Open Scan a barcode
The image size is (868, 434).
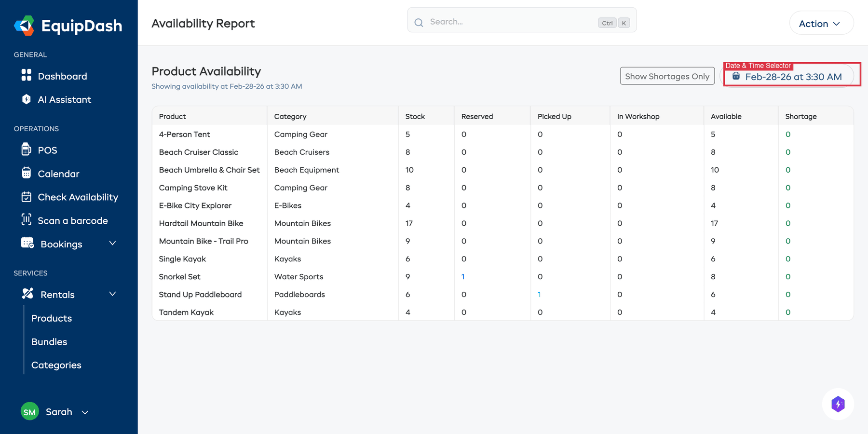tap(73, 220)
